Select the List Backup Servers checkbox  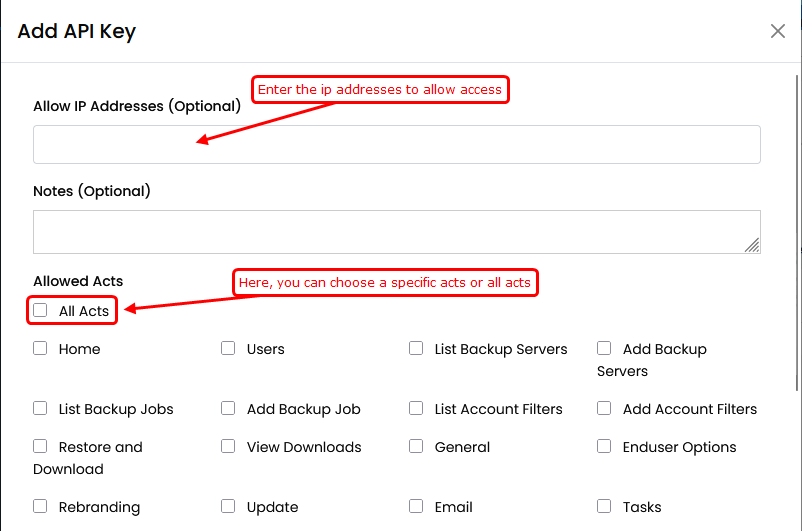coord(416,348)
